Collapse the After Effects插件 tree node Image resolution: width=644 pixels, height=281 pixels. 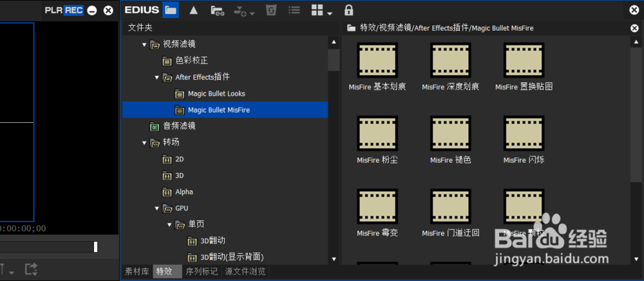(x=156, y=77)
